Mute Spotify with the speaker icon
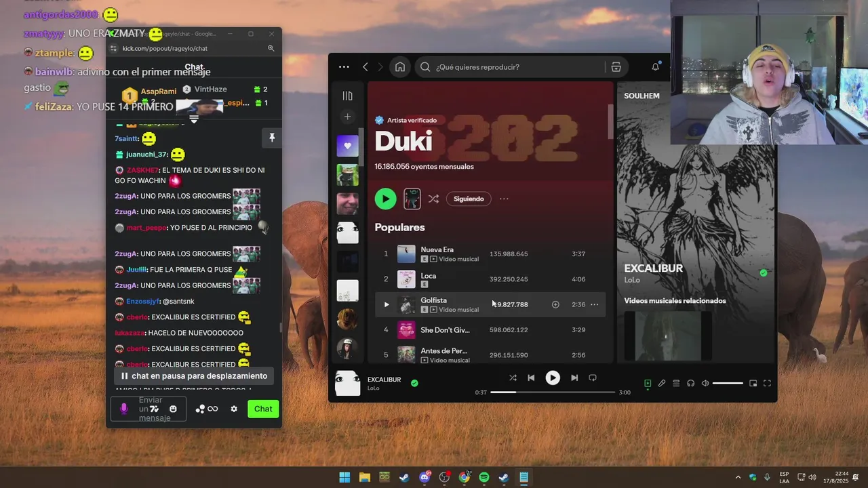The width and height of the screenshot is (868, 488). click(x=705, y=384)
